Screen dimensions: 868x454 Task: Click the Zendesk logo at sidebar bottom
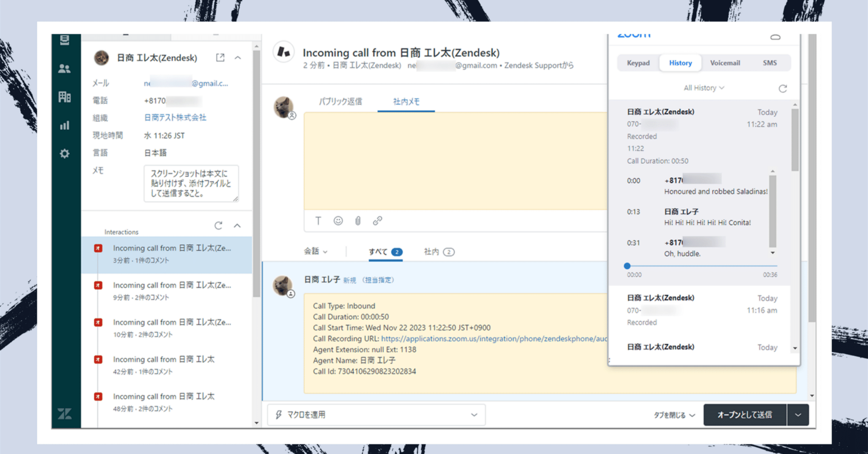click(x=64, y=414)
